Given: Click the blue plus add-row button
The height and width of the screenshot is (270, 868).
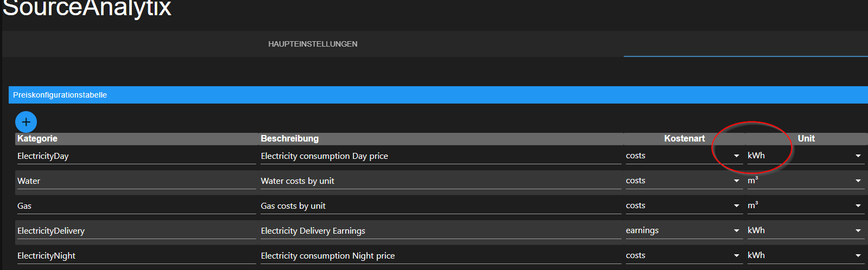Looking at the screenshot, I should click(x=26, y=122).
